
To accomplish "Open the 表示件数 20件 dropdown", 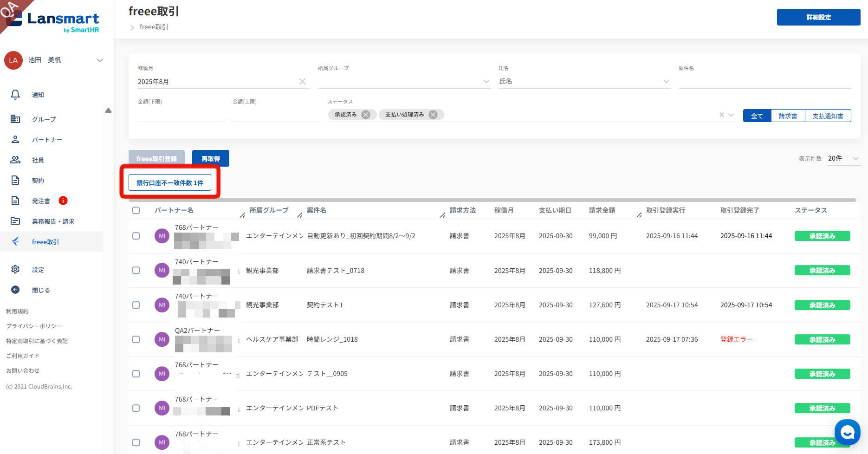I will click(843, 158).
